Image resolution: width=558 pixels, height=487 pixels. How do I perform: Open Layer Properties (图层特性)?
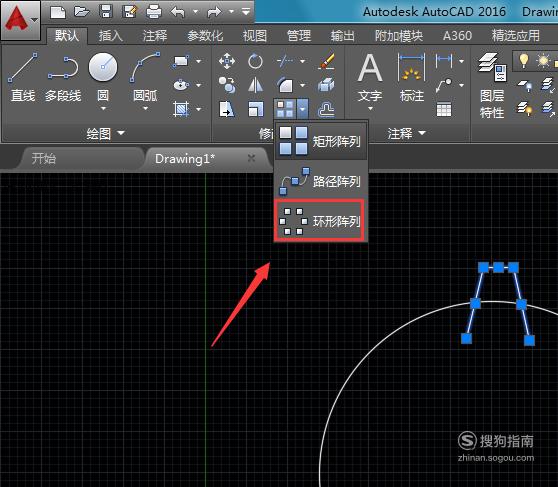click(x=492, y=85)
